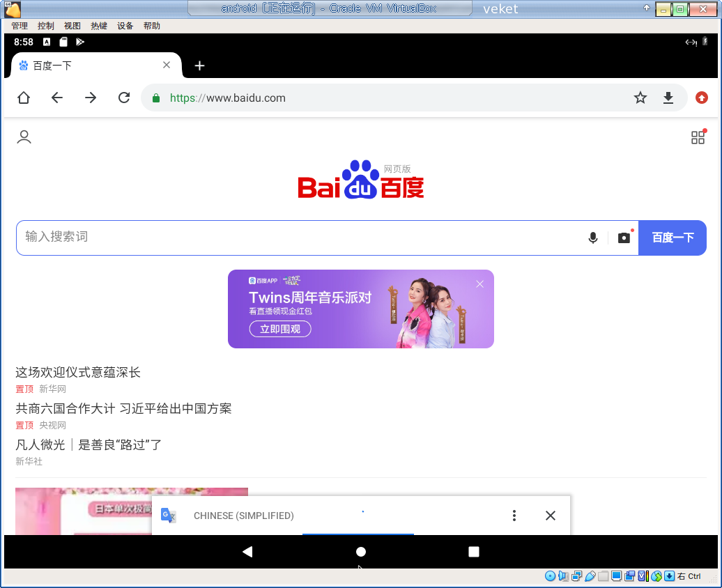Go back with the back arrow
This screenshot has width=722, height=588.
click(x=57, y=98)
